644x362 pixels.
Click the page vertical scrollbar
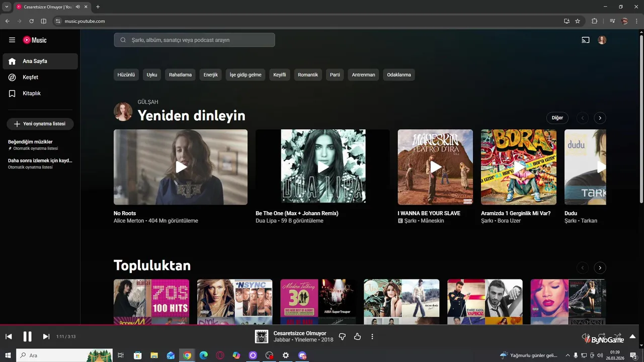click(641, 119)
